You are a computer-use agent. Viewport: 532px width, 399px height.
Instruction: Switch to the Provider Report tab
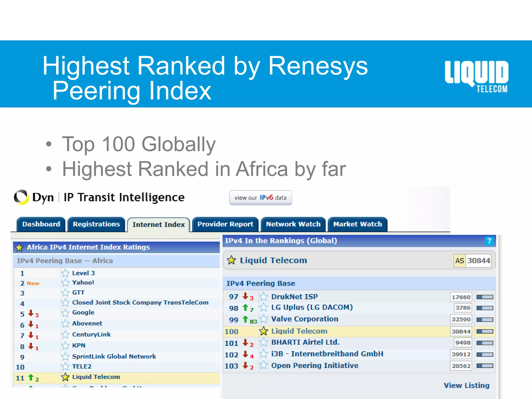pos(225,224)
